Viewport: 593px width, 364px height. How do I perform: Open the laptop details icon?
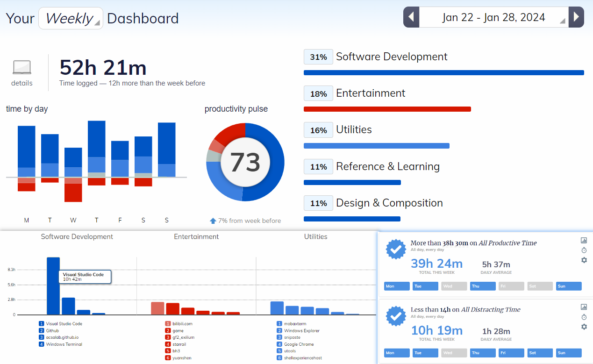[22, 68]
